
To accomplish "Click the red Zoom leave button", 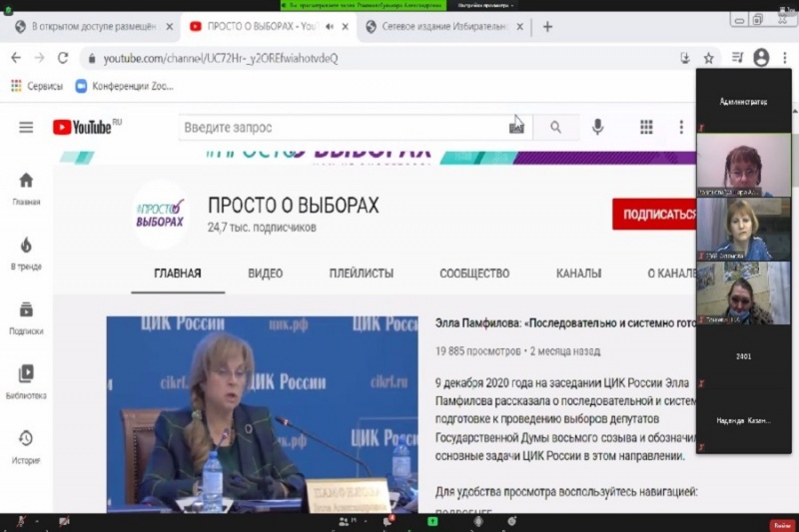I will 782,525.
